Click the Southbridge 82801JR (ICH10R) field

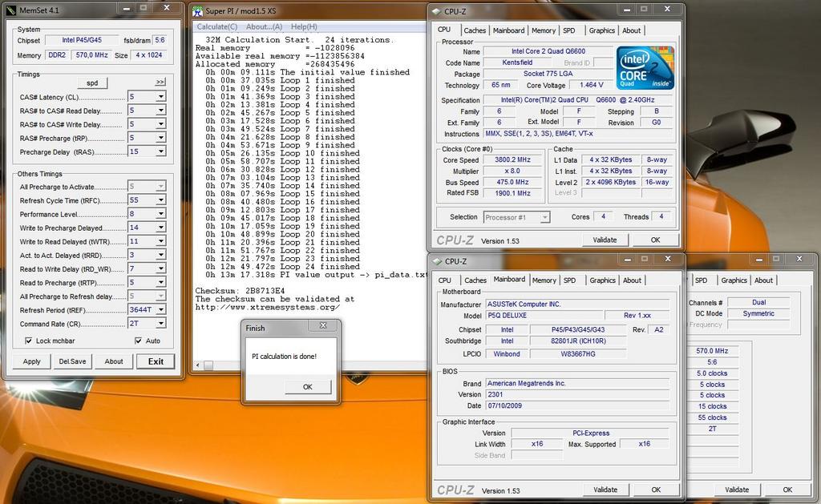point(578,341)
